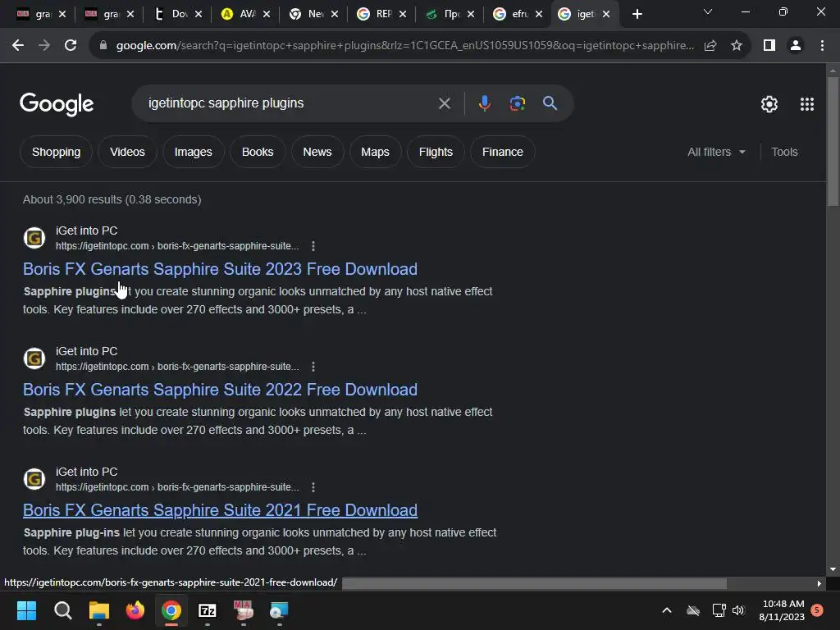Clear the search box with the X

point(444,103)
